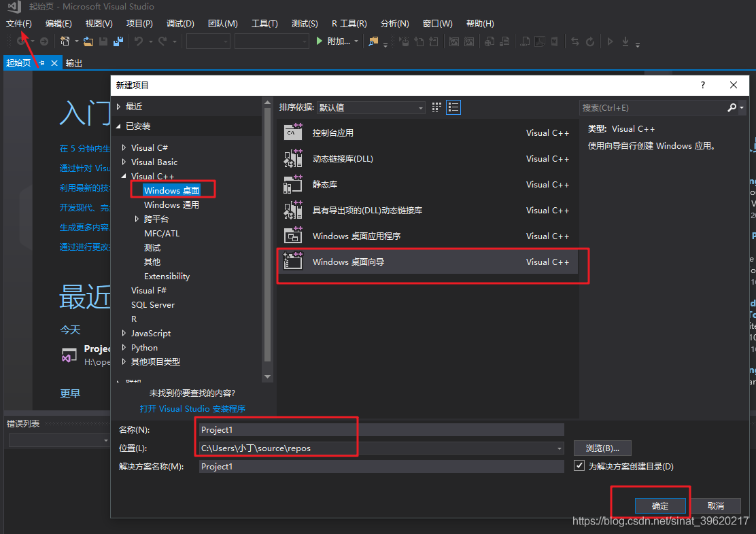
Task: Select the list view icon for templates
Action: click(453, 107)
